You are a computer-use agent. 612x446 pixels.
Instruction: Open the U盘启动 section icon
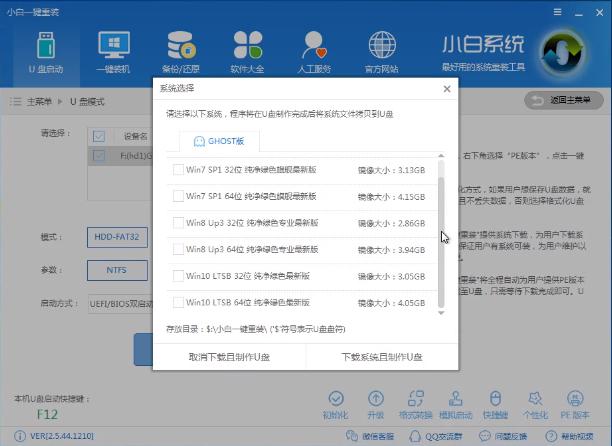click(x=46, y=45)
